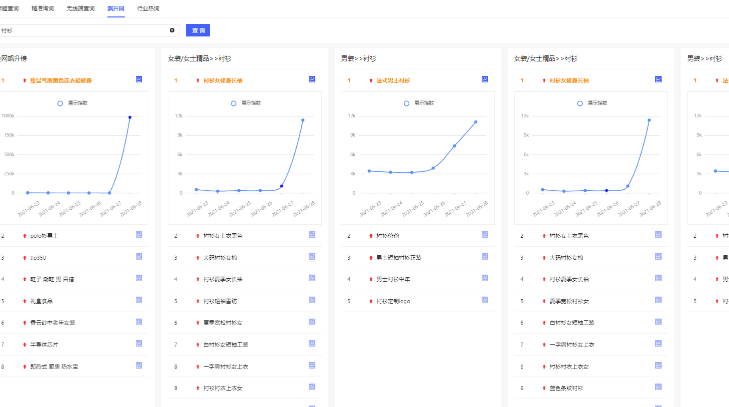The height and width of the screenshot is (407, 729).
Task: Expand rank 3 chart in 全网飙升榜 list
Action: pyautogui.click(x=140, y=257)
